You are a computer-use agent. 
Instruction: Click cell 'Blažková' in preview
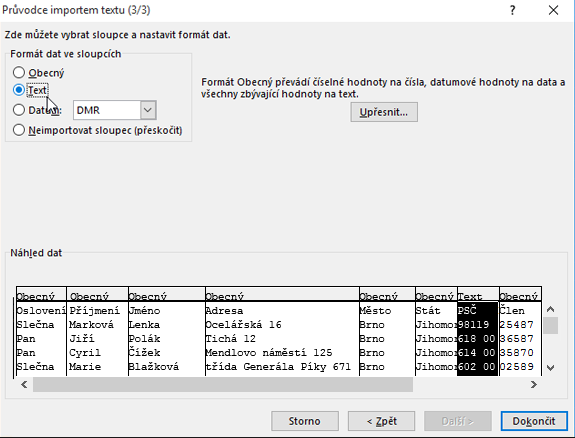pos(154,366)
